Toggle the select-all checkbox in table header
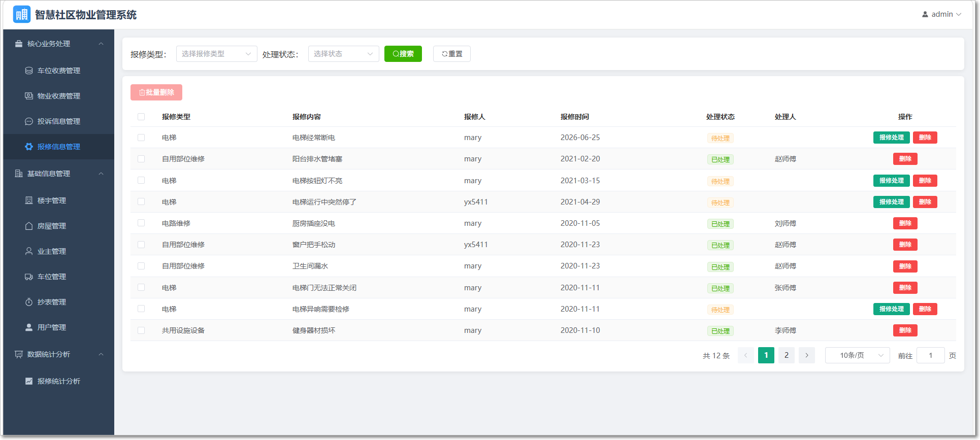The height and width of the screenshot is (440, 980). point(141,117)
